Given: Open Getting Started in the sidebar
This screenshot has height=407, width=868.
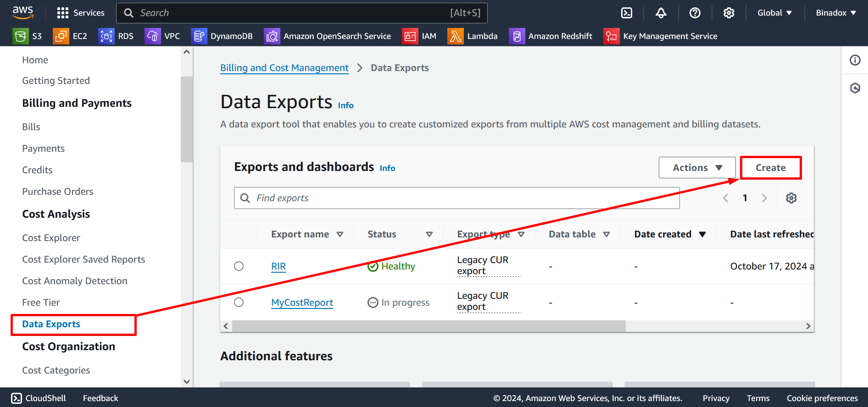Looking at the screenshot, I should (56, 81).
